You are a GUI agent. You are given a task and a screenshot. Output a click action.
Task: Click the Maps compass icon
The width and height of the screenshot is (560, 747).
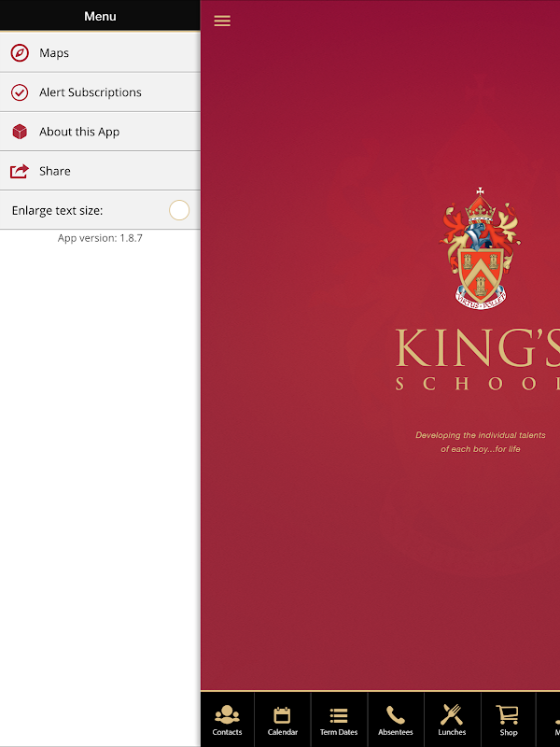pos(20,53)
